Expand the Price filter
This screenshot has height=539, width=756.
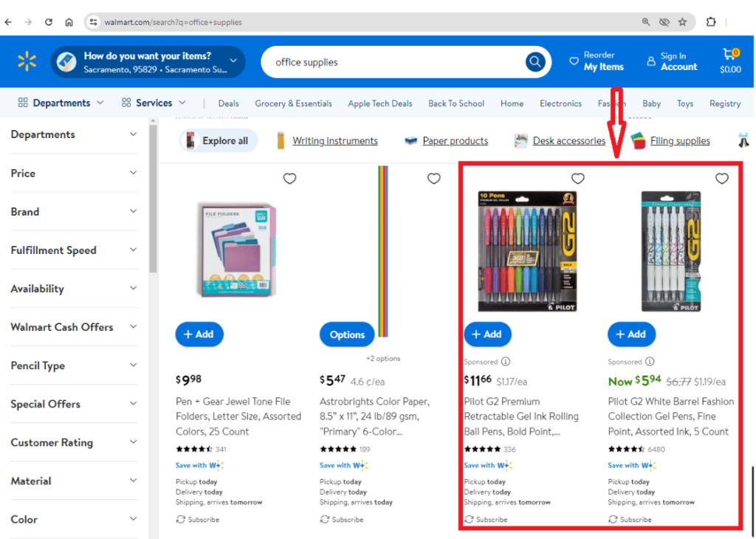pyautogui.click(x=73, y=174)
